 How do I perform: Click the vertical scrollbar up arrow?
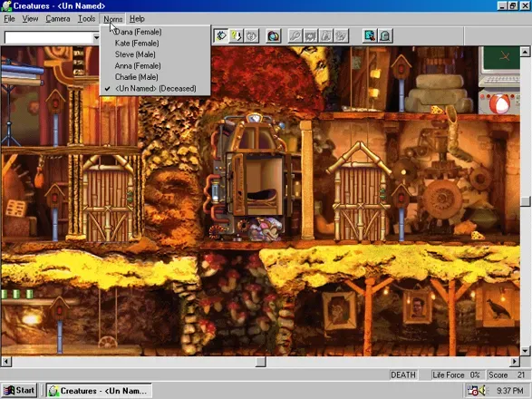525,52
